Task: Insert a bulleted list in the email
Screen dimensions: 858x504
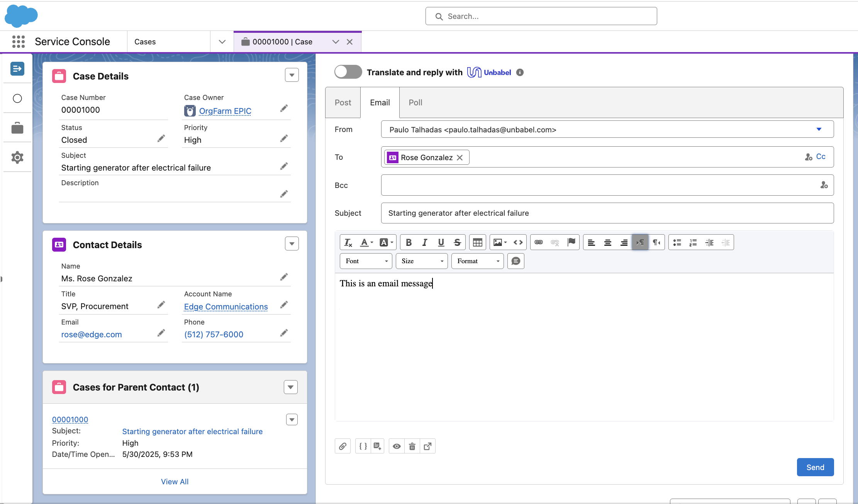Action: coord(677,242)
